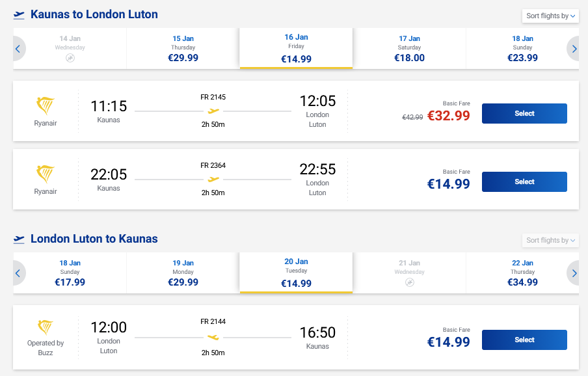Click the plane icon beside Kaunas to London Luton
Screen dimensions: 588x376
pos(20,14)
